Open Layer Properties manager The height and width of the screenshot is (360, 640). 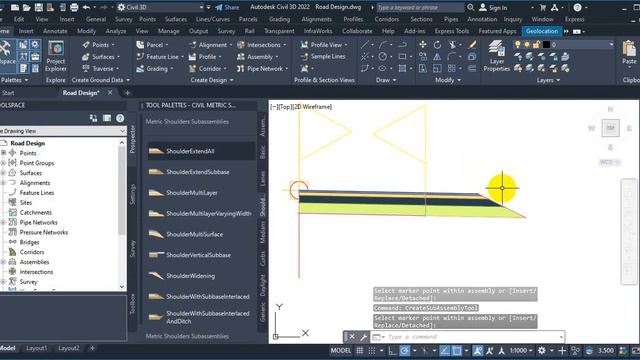[496, 56]
